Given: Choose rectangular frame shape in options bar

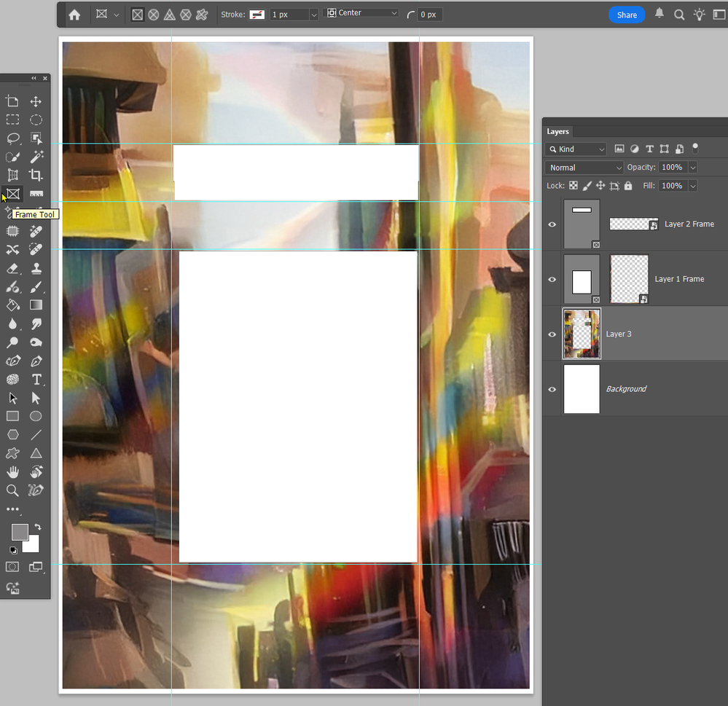Looking at the screenshot, I should click(x=138, y=15).
